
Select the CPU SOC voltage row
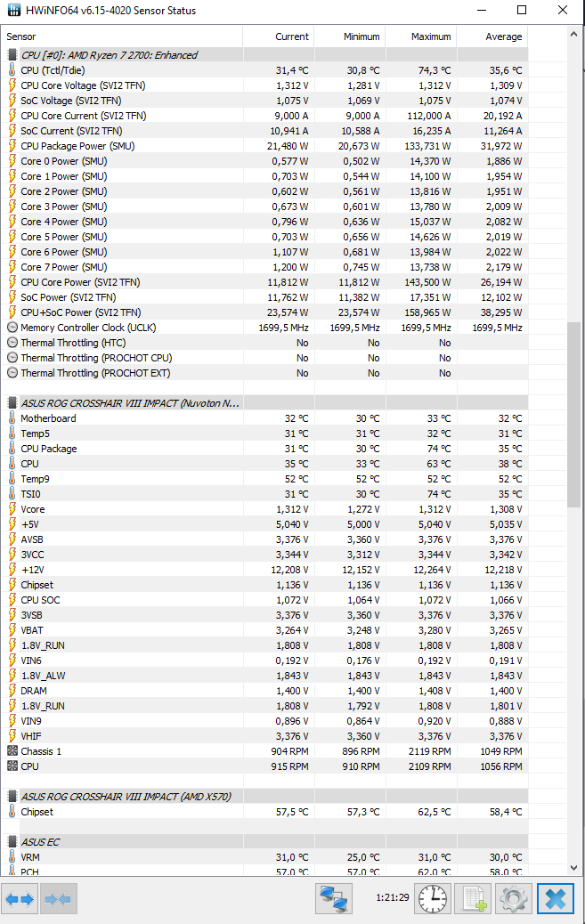point(264,600)
